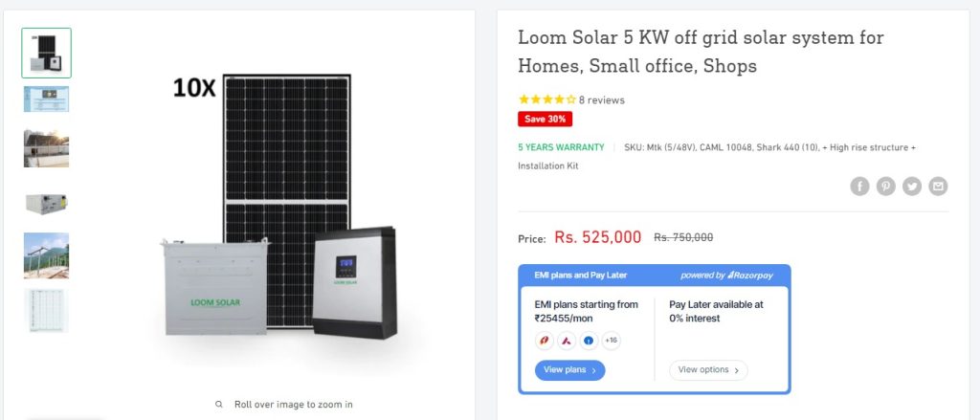Click the ICICI bank EMI icon
The width and height of the screenshot is (980, 420).
544,340
